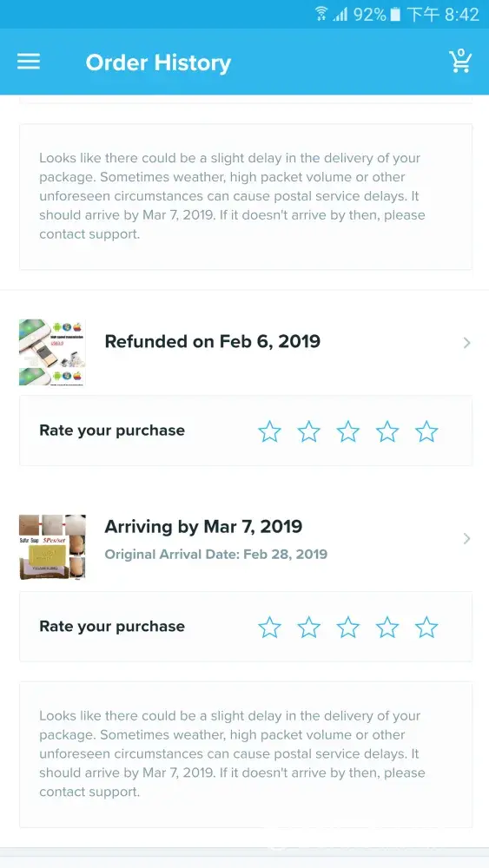Image resolution: width=489 pixels, height=868 pixels.
Task: Expand Arriving by Mar 7 order chevron
Action: (x=466, y=539)
